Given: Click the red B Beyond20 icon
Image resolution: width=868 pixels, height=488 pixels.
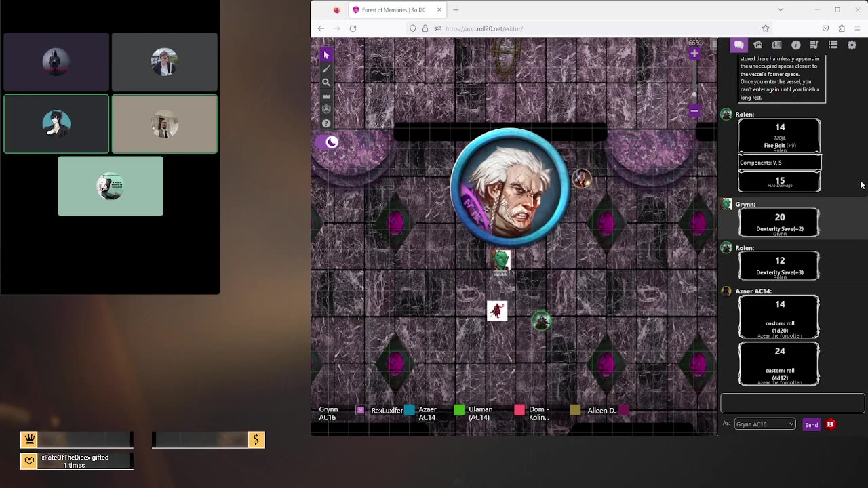Looking at the screenshot, I should [830, 424].
